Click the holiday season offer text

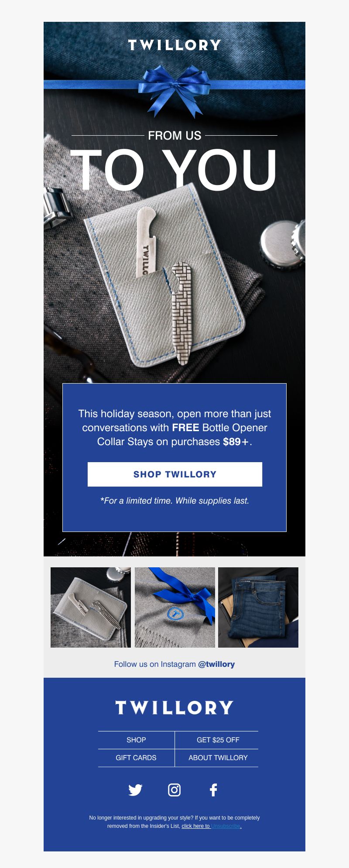tap(174, 428)
